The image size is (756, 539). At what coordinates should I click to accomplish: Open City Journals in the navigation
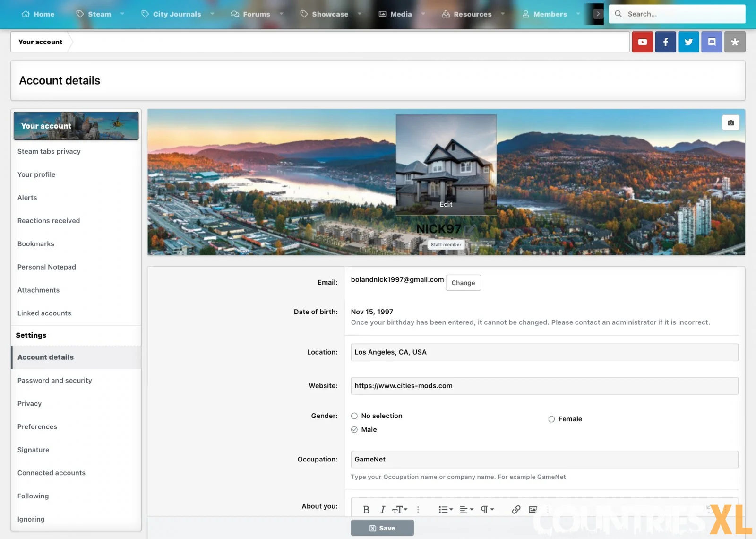coord(171,14)
